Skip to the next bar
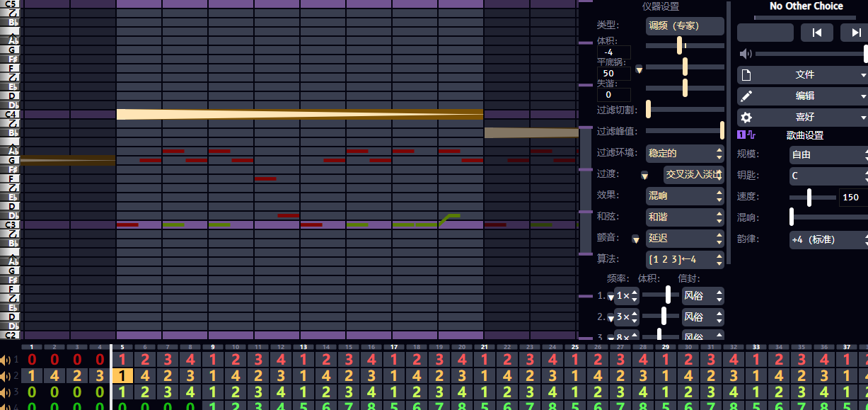The height and width of the screenshot is (410, 868). (x=854, y=33)
